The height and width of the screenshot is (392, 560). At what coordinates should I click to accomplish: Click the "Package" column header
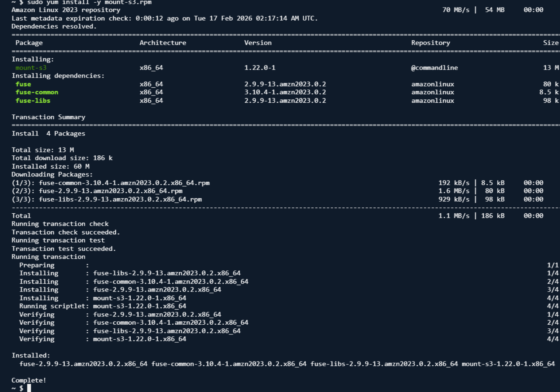[x=29, y=43]
